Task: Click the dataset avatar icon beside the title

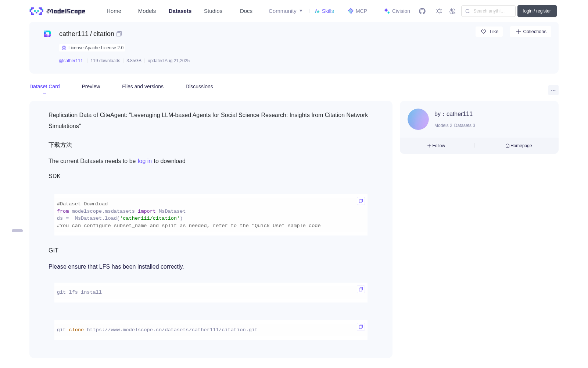Action: click(47, 34)
